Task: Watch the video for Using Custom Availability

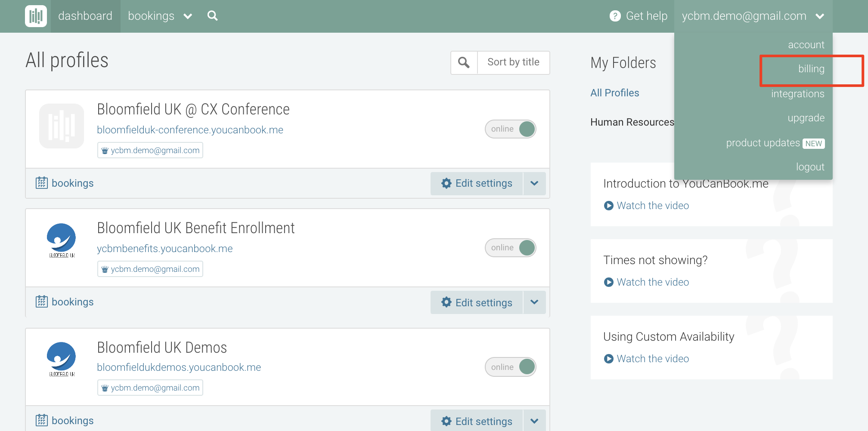Action: click(653, 359)
